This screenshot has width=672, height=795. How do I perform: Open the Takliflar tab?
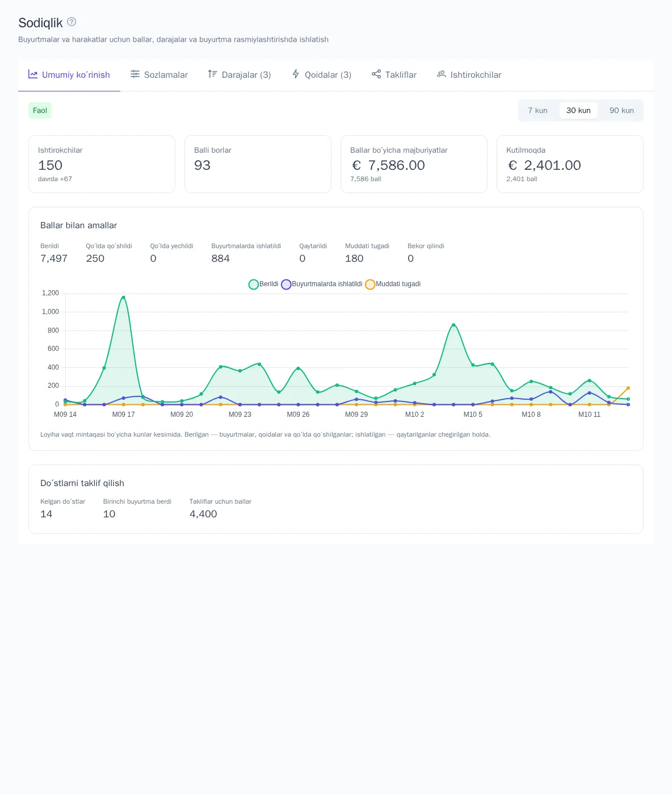click(394, 75)
